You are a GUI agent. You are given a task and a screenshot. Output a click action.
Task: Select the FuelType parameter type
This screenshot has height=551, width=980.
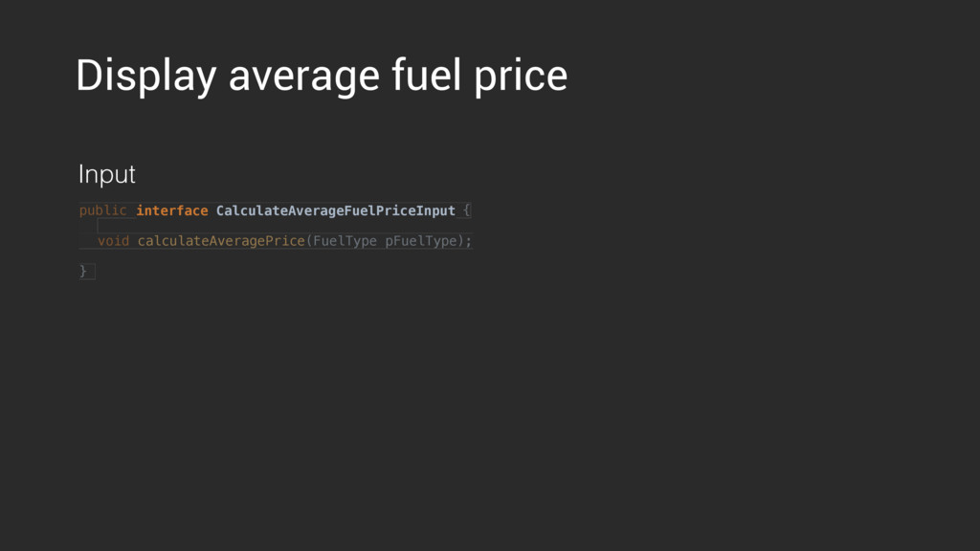pyautogui.click(x=345, y=241)
